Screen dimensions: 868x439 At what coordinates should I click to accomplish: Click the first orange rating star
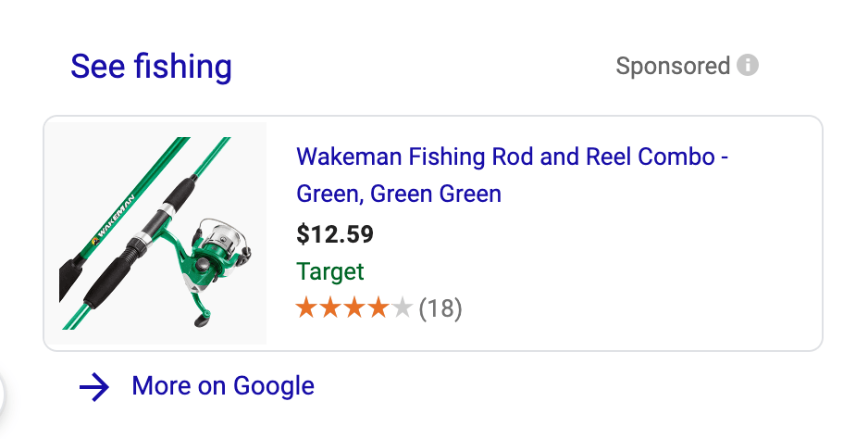point(306,307)
